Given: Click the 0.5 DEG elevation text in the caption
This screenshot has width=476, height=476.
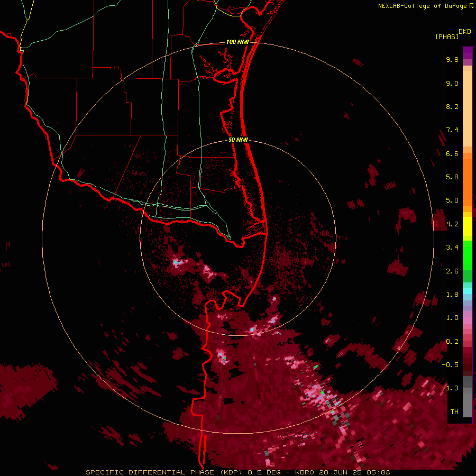Looking at the screenshot, I should point(264,472).
